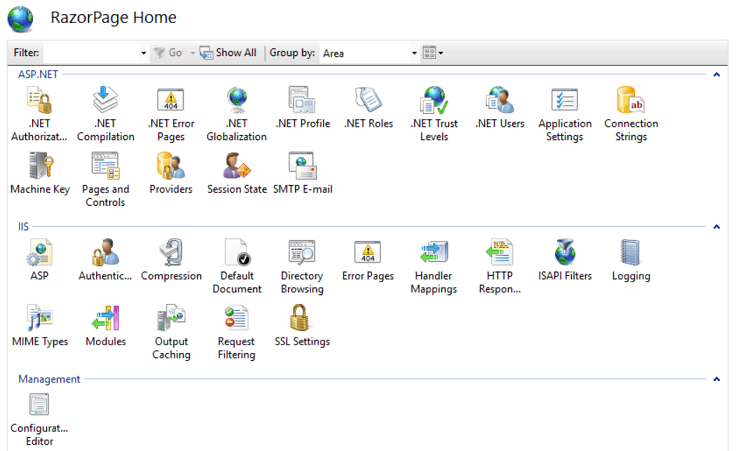Collapse the ASP.NET group section
Image resolution: width=737 pixels, height=451 pixels.
(x=716, y=75)
